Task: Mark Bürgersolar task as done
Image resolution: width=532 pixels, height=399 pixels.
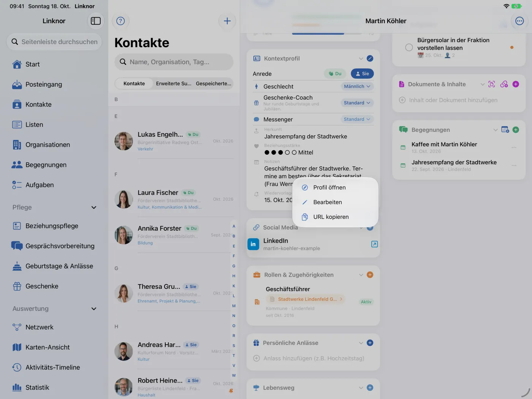Action: [409, 47]
